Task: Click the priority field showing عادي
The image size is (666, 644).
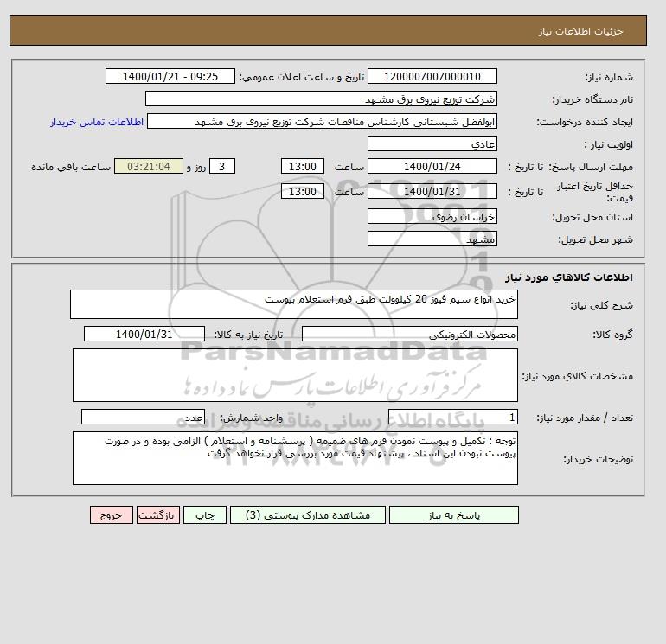Action: (x=432, y=143)
